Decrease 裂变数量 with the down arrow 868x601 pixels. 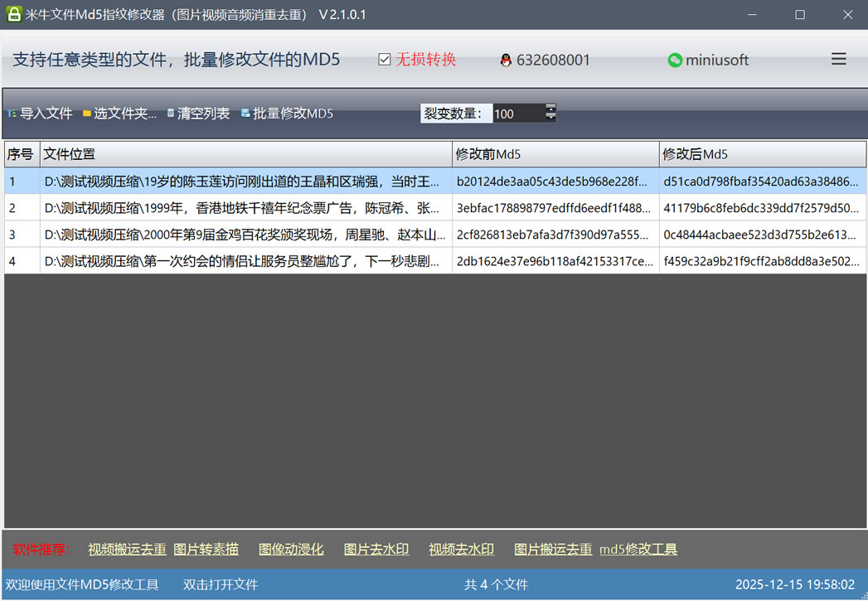[550, 118]
